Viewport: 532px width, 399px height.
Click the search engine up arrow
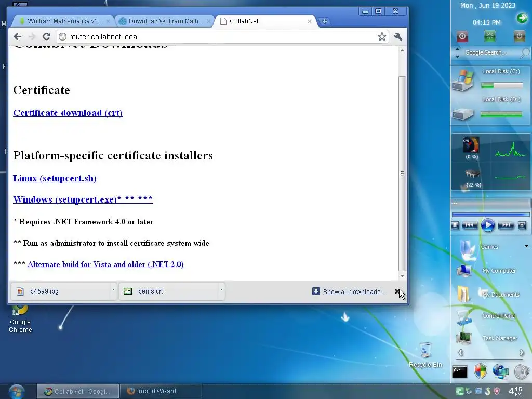pos(457,49)
